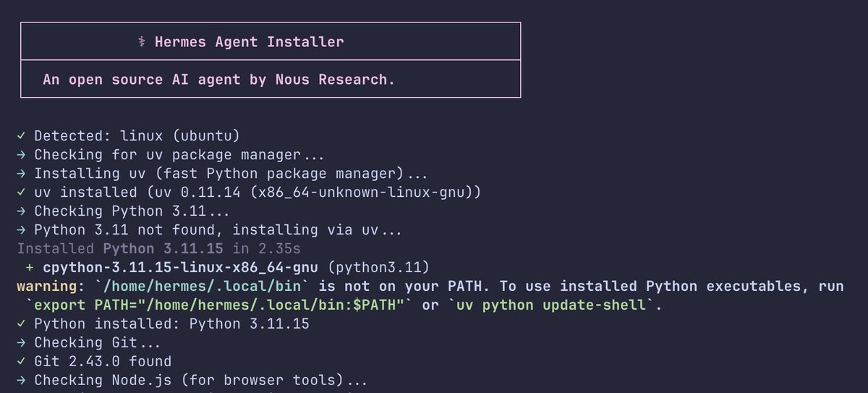Click "Checking for uv package manager..." line

coord(179,155)
